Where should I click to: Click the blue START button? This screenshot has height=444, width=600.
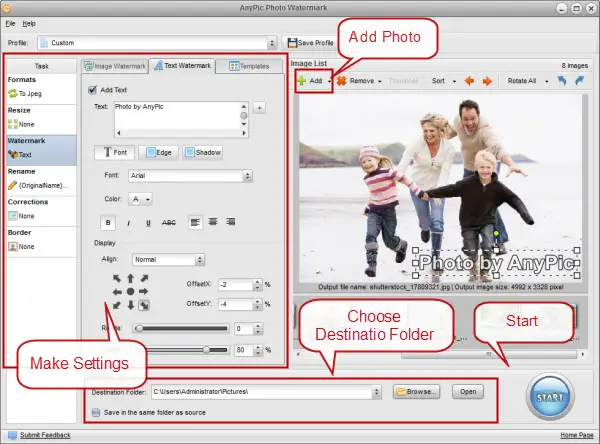[x=550, y=397]
